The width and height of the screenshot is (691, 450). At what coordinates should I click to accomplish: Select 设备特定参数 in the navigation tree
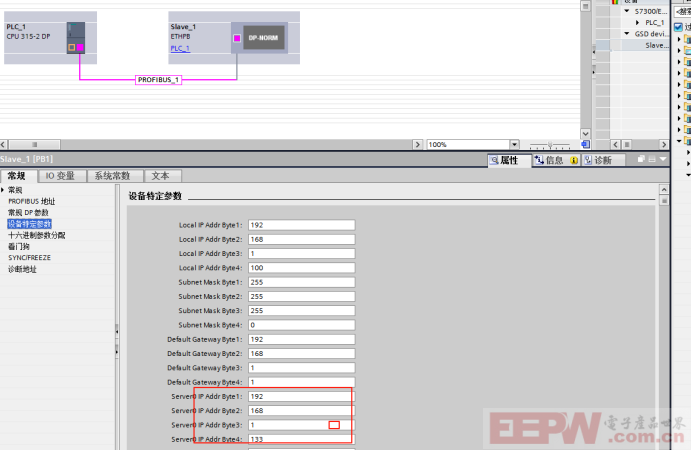coord(30,224)
